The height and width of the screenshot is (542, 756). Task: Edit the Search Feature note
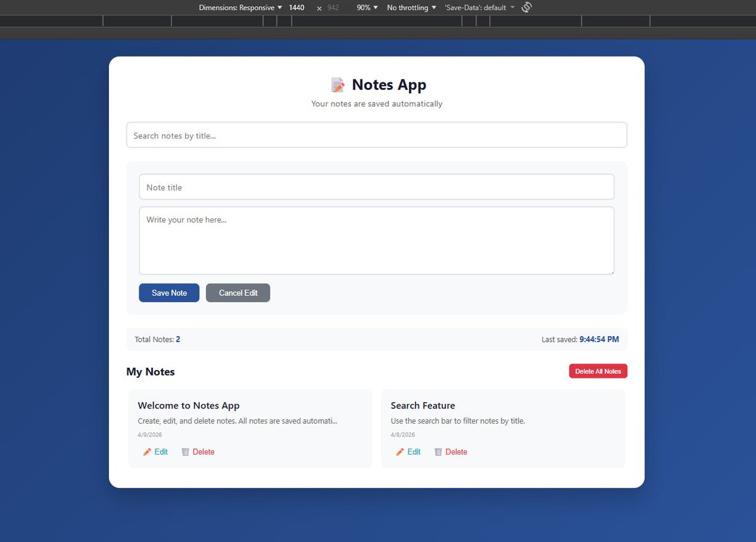[408, 452]
